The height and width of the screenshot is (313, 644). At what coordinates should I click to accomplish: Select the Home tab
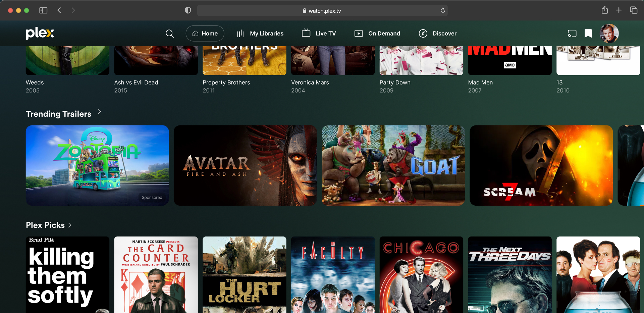click(205, 34)
